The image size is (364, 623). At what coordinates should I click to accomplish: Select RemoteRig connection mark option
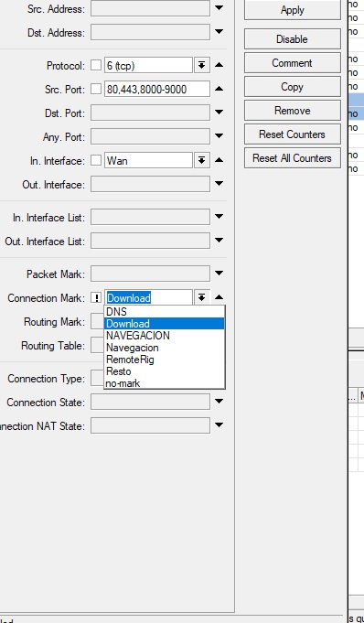coord(164,360)
